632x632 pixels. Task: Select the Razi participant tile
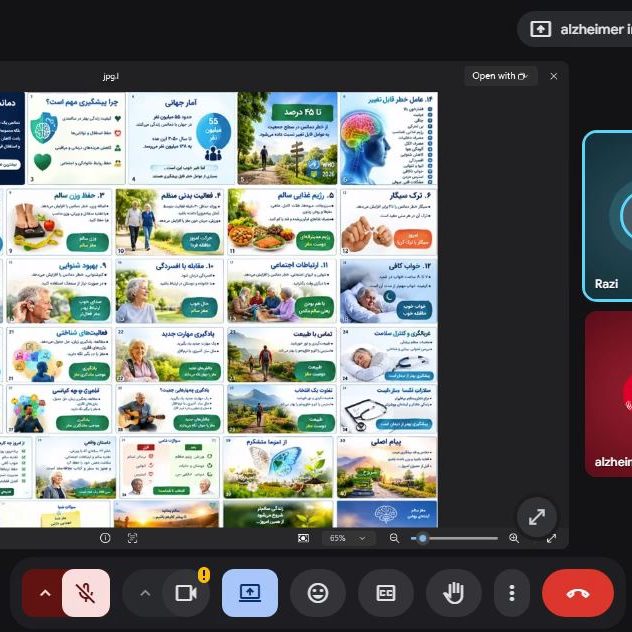click(x=607, y=216)
